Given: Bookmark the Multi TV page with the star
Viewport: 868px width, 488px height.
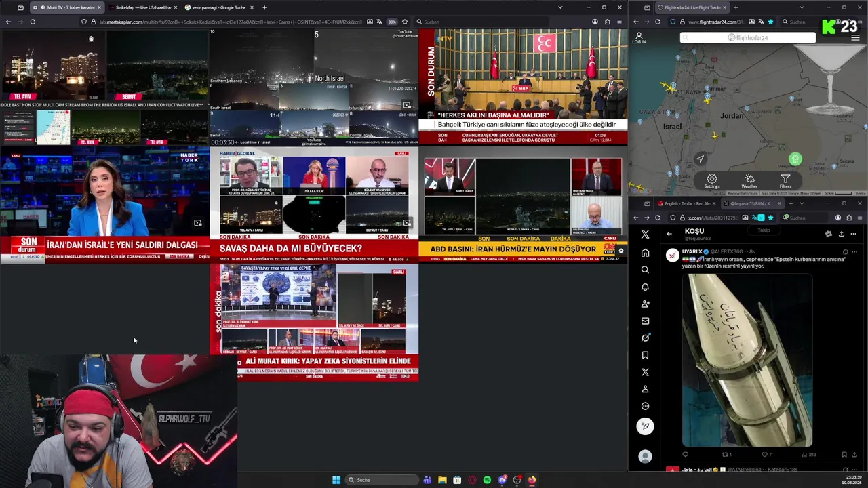Looking at the screenshot, I should (405, 22).
